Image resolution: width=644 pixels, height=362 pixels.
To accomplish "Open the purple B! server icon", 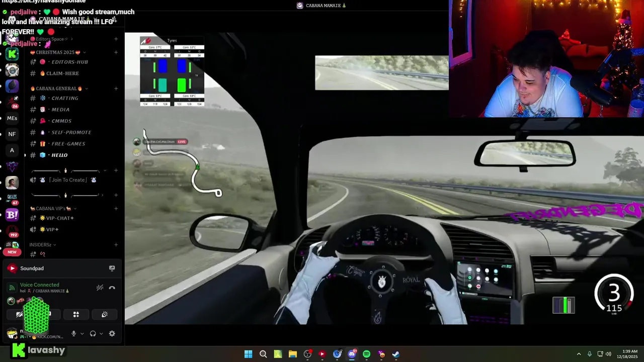I will tap(12, 215).
